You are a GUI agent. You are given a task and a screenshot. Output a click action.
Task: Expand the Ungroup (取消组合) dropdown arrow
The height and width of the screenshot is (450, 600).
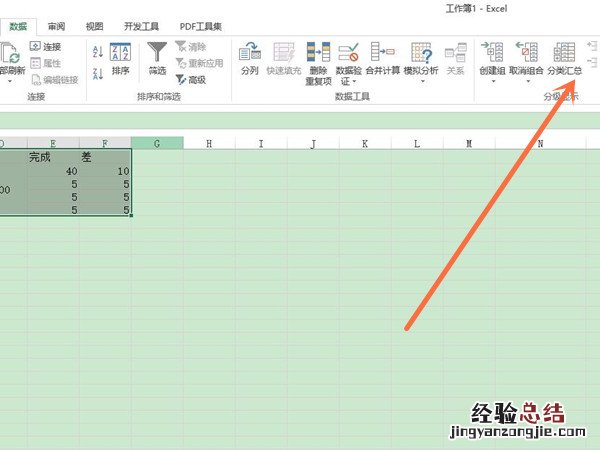click(x=527, y=82)
